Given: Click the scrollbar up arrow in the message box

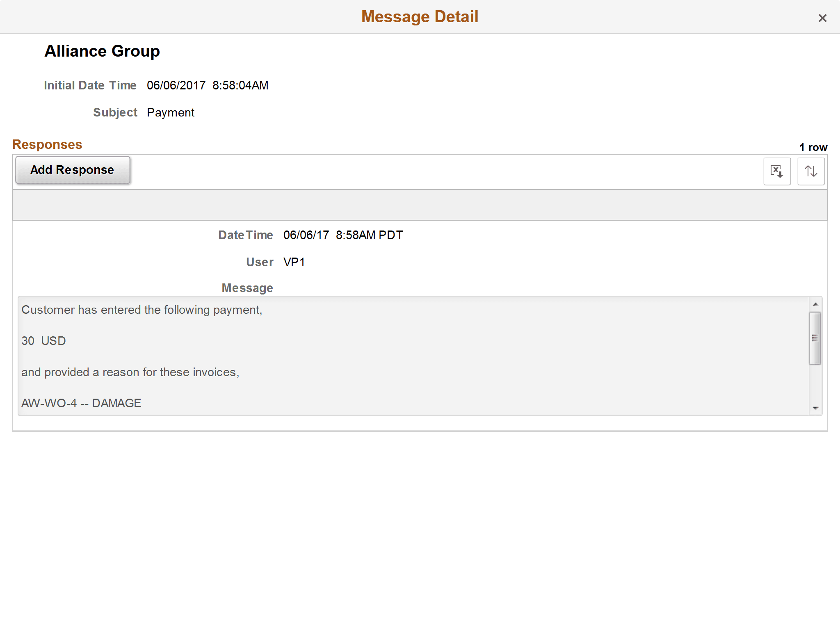Looking at the screenshot, I should click(815, 304).
